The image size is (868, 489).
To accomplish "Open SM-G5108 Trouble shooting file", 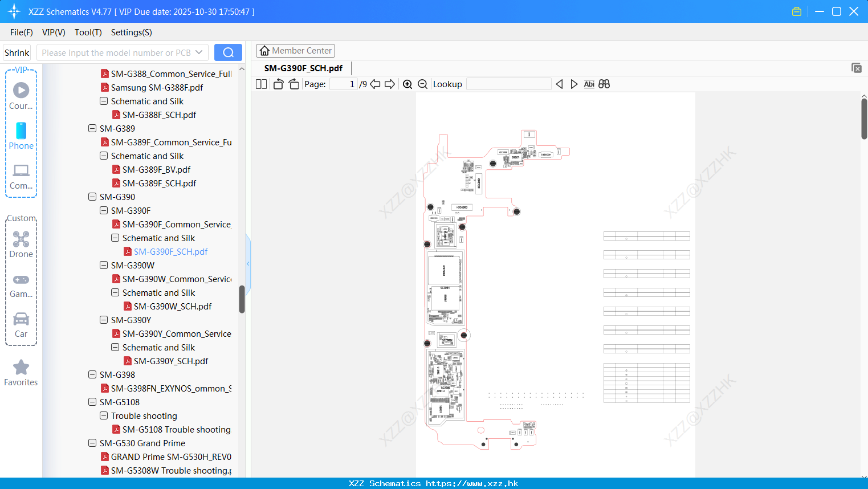I will pos(176,429).
